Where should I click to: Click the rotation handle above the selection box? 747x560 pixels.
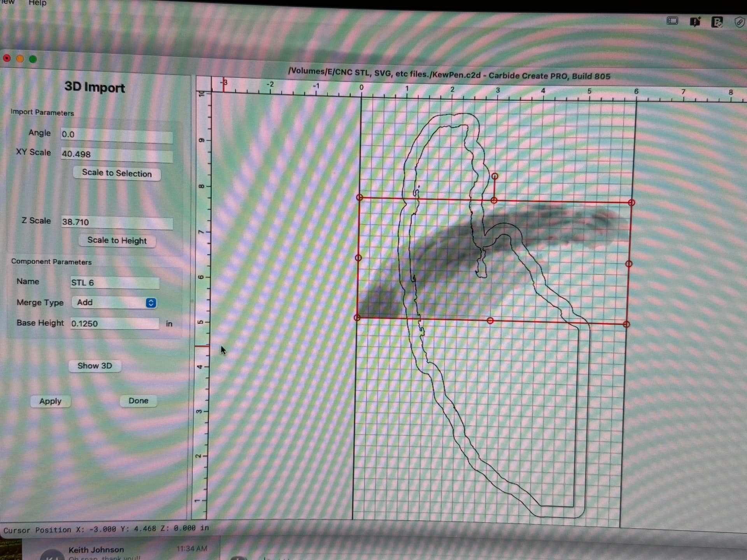click(494, 176)
